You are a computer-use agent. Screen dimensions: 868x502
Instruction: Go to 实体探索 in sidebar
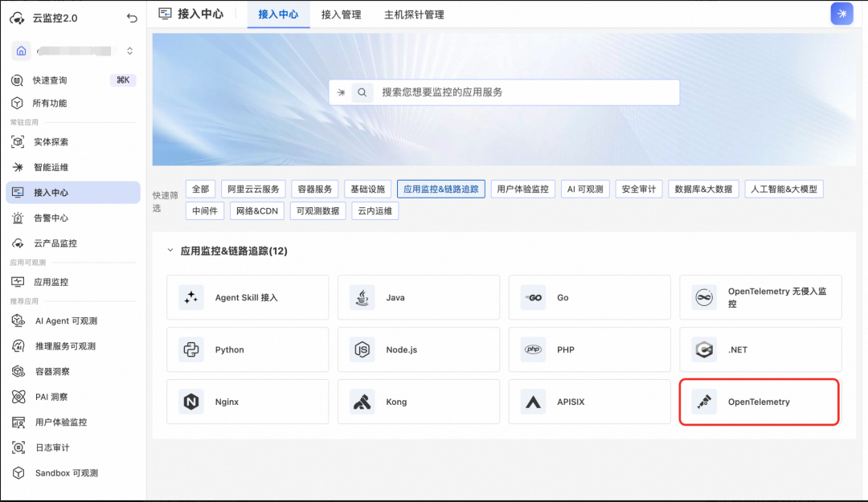point(73,142)
